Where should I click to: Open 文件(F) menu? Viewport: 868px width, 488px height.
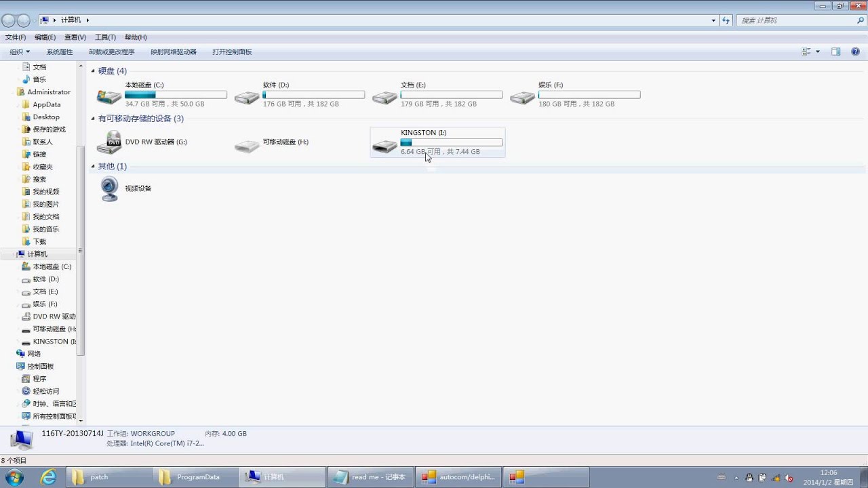coord(16,37)
